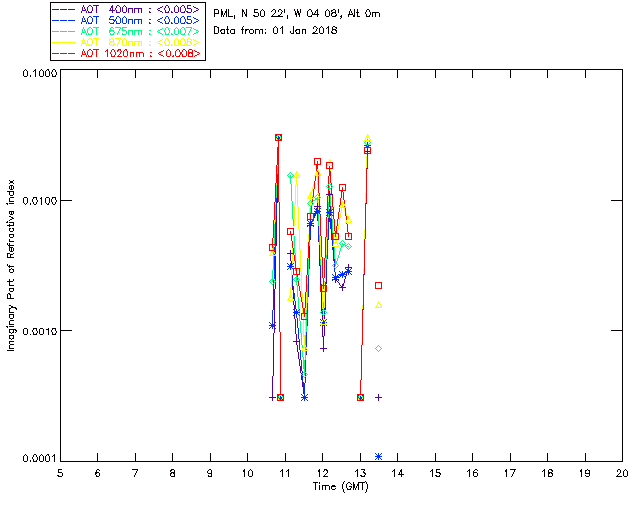Click the x-axis tick label '7'
The width and height of the screenshot is (640, 512).
point(135,473)
